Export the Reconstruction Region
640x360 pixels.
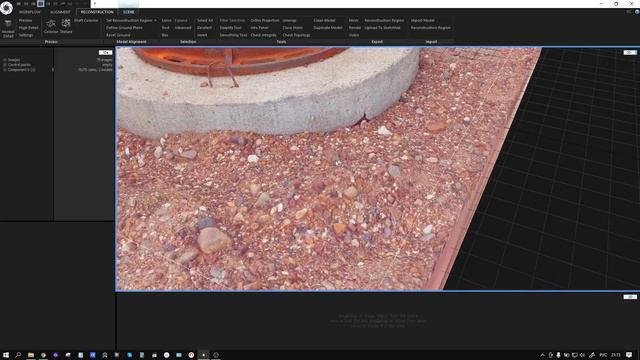coord(384,20)
